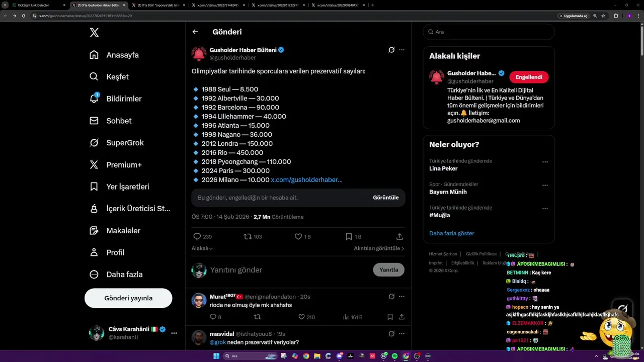Open more options on Murat's reply

click(x=401, y=297)
